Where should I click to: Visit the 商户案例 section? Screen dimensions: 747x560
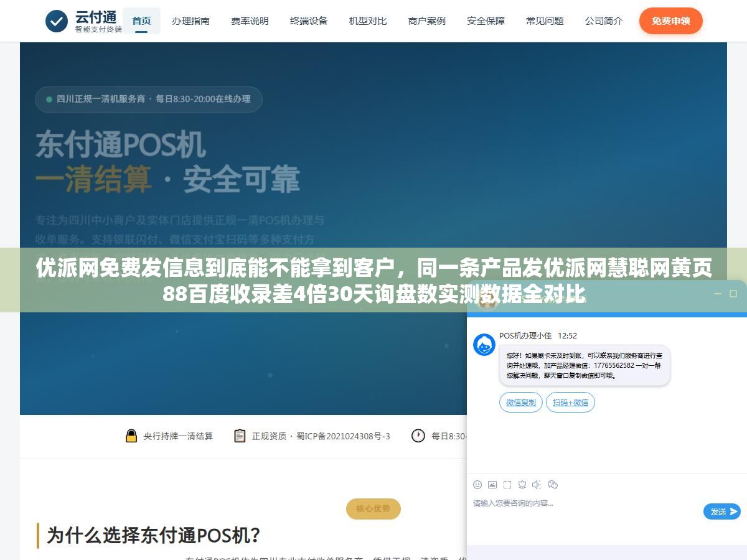[427, 21]
